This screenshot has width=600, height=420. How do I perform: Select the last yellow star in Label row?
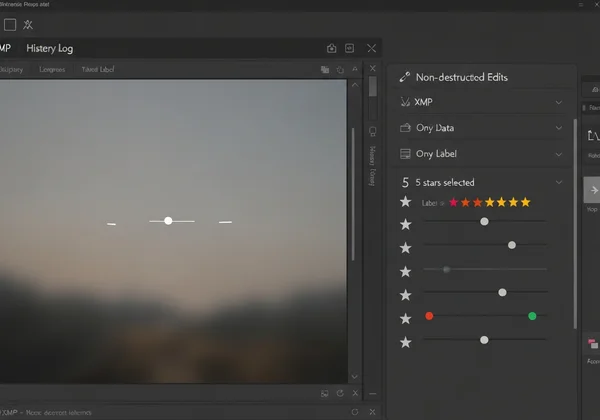pos(526,202)
